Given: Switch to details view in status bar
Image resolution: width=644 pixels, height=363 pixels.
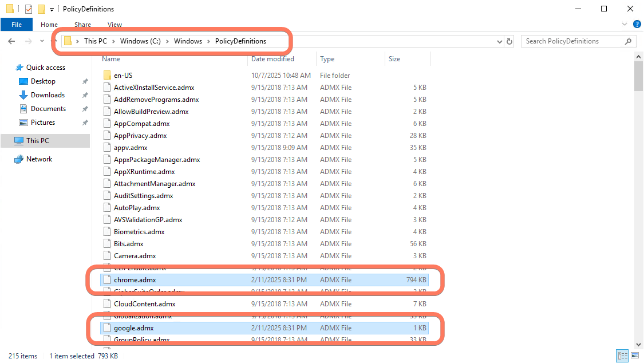Looking at the screenshot, I should coord(622,356).
